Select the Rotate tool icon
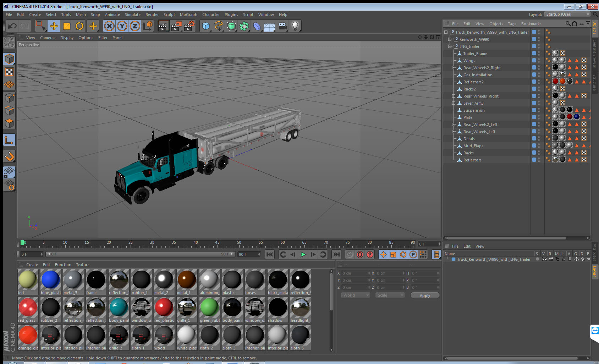The height and width of the screenshot is (364, 599). pyautogui.click(x=79, y=26)
